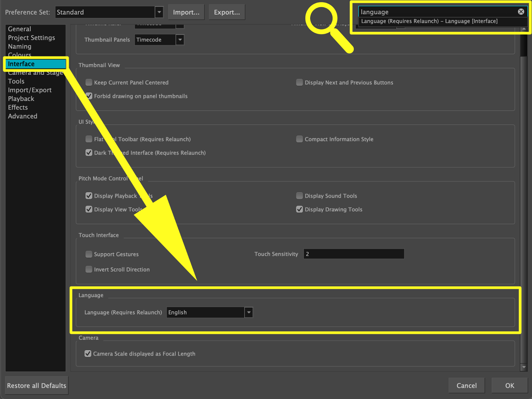This screenshot has height=399, width=532.
Task: Click scrollbar down arrow button
Action: (x=524, y=367)
